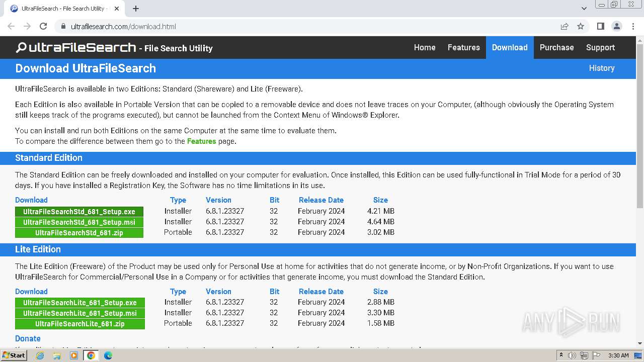
Task: Open Chrome profile avatar
Action: click(616, 26)
